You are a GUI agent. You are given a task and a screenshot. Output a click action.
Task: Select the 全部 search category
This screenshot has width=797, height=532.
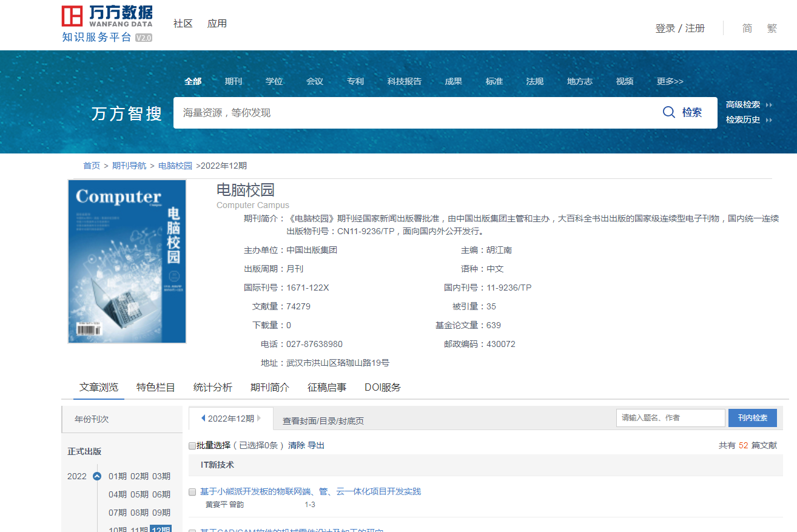(x=193, y=81)
